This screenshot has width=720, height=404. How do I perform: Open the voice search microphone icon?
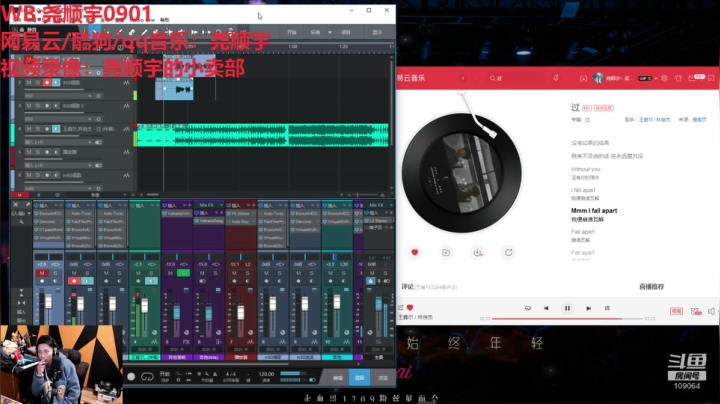pyautogui.click(x=556, y=78)
